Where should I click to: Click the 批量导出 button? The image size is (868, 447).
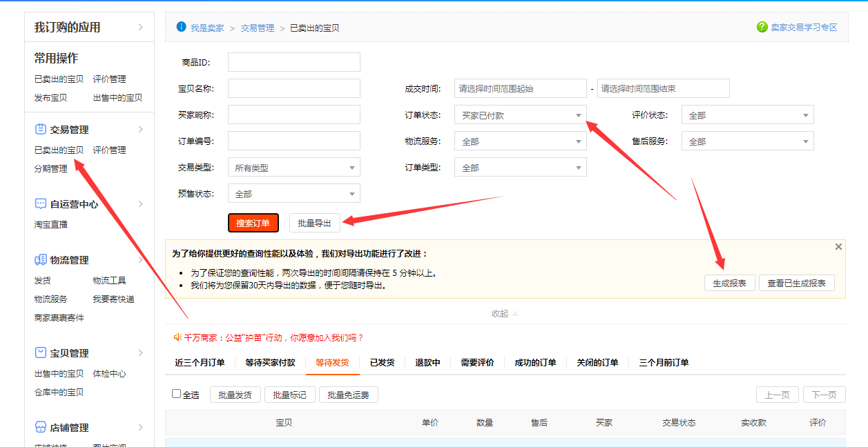point(314,223)
